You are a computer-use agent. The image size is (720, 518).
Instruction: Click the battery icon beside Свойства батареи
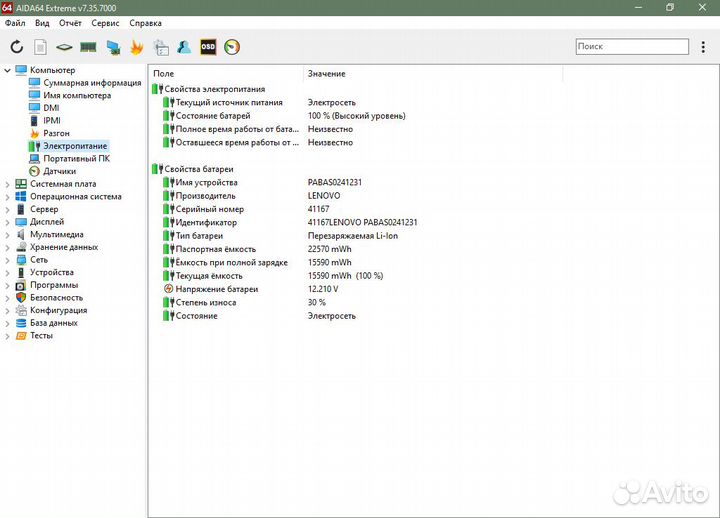pyautogui.click(x=158, y=169)
